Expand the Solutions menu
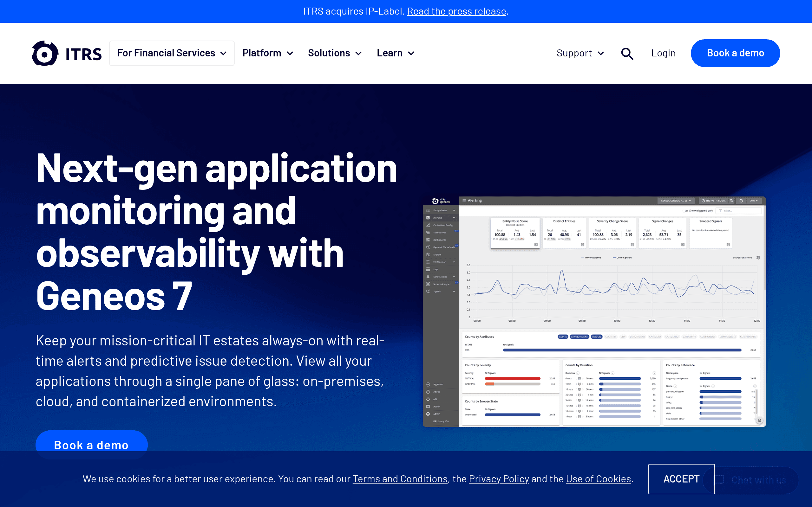Viewport: 812px width, 507px height. coord(335,53)
